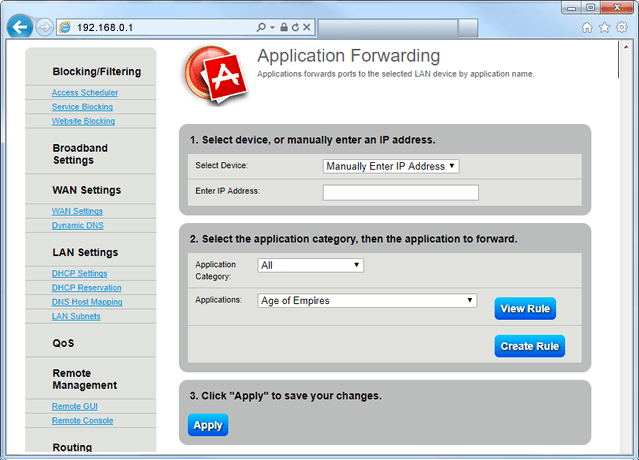
Task: Click the Refresh icon in address bar
Action: (296, 27)
